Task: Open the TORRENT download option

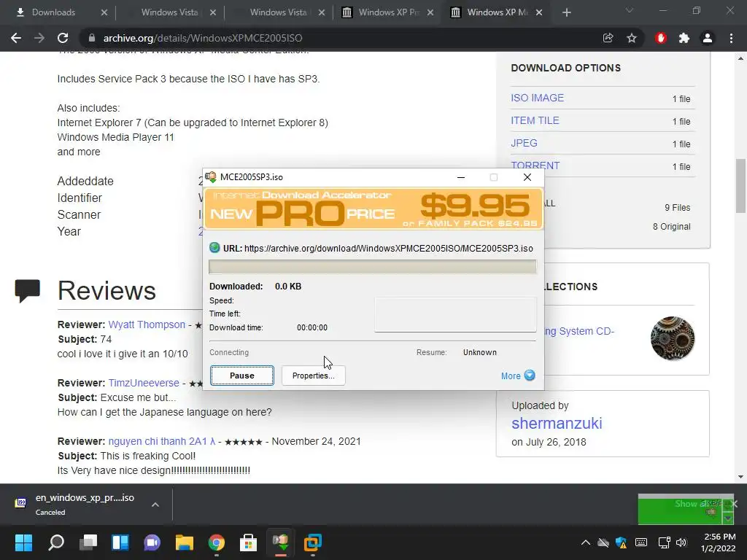Action: pos(535,166)
